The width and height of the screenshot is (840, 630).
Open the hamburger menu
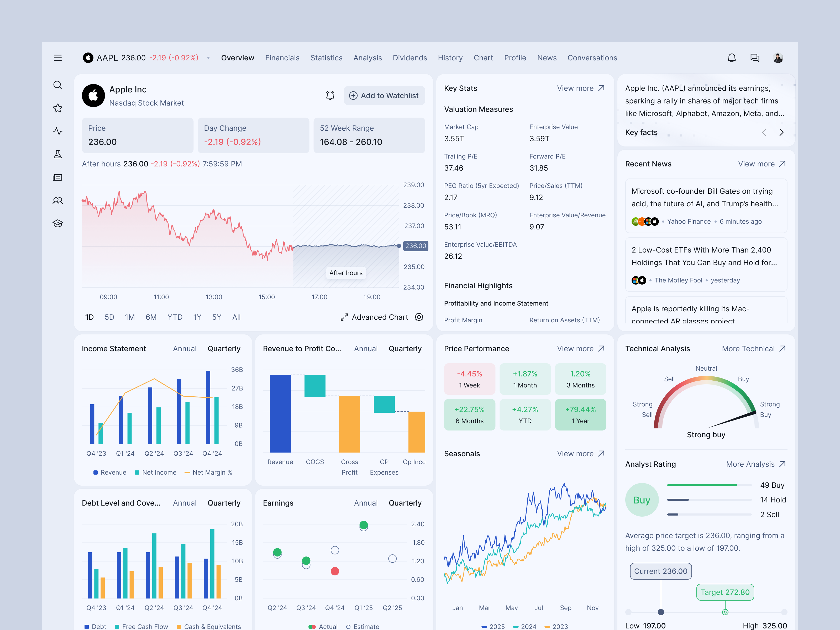pos(58,58)
